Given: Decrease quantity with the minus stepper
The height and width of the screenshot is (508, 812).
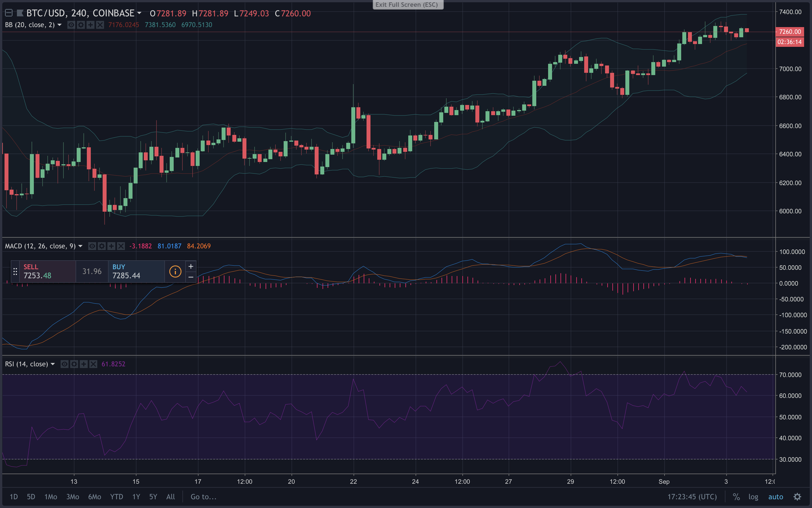Looking at the screenshot, I should tap(191, 277).
